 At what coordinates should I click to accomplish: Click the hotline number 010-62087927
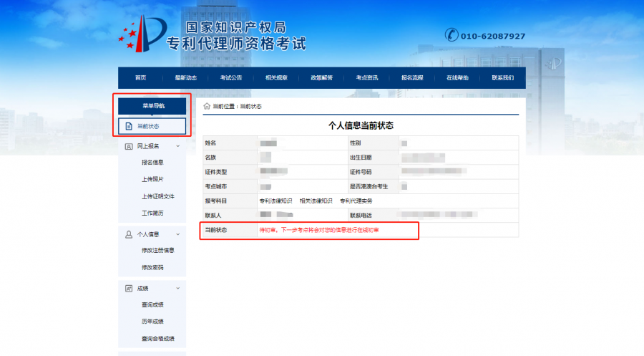coord(493,37)
